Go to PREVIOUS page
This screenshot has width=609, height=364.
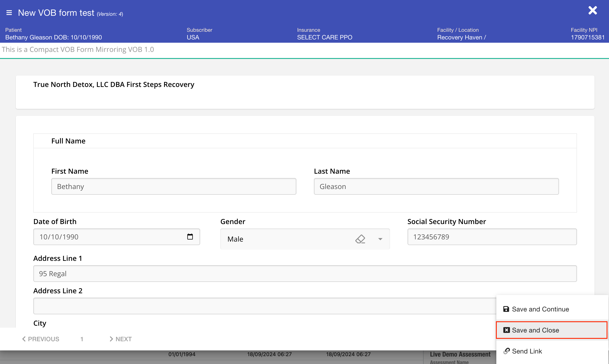[x=41, y=339]
